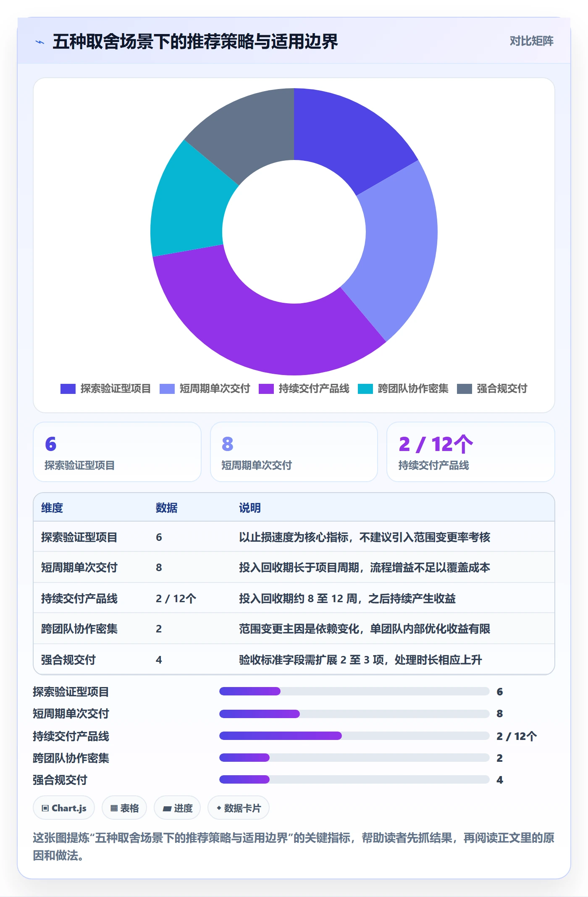Select the stat card showing 2 / 12个
Image resolution: width=588 pixels, height=897 pixels.
coord(471,452)
